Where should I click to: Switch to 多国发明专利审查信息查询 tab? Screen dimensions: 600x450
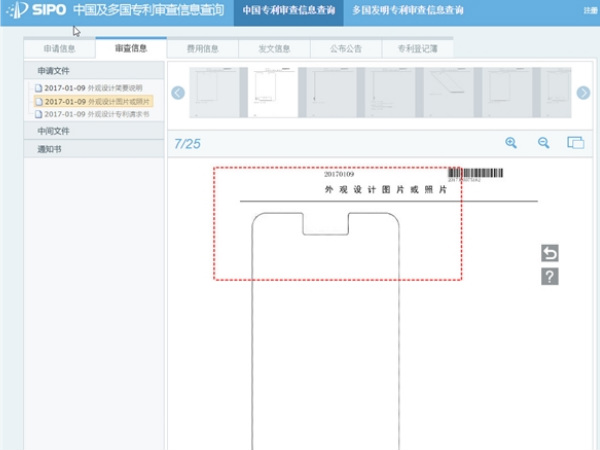408,10
